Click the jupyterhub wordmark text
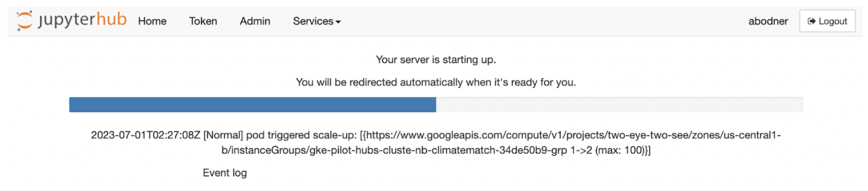The width and height of the screenshot is (868, 191). (x=83, y=20)
